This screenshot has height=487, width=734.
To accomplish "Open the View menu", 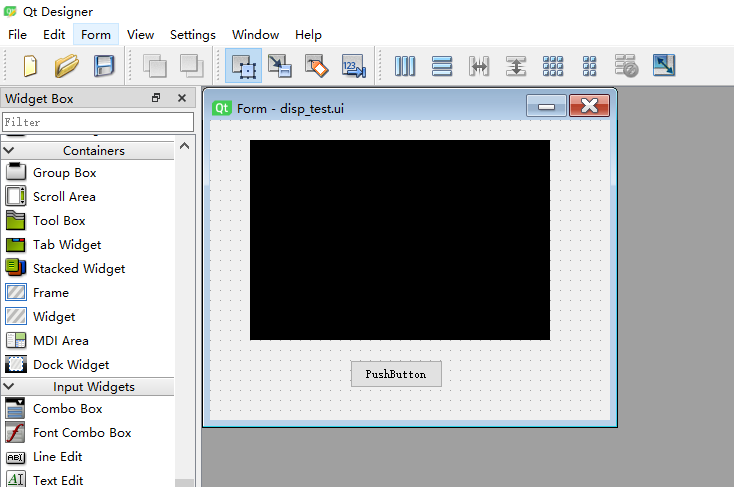I will 140,35.
